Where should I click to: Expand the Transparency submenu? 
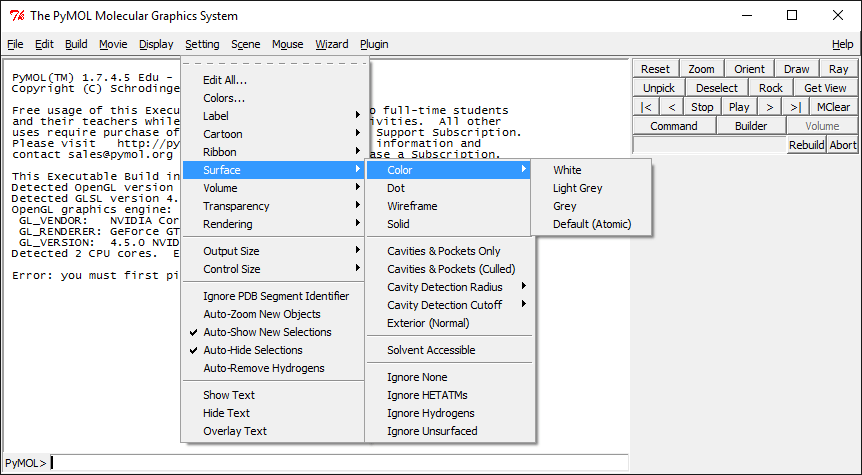pos(273,206)
